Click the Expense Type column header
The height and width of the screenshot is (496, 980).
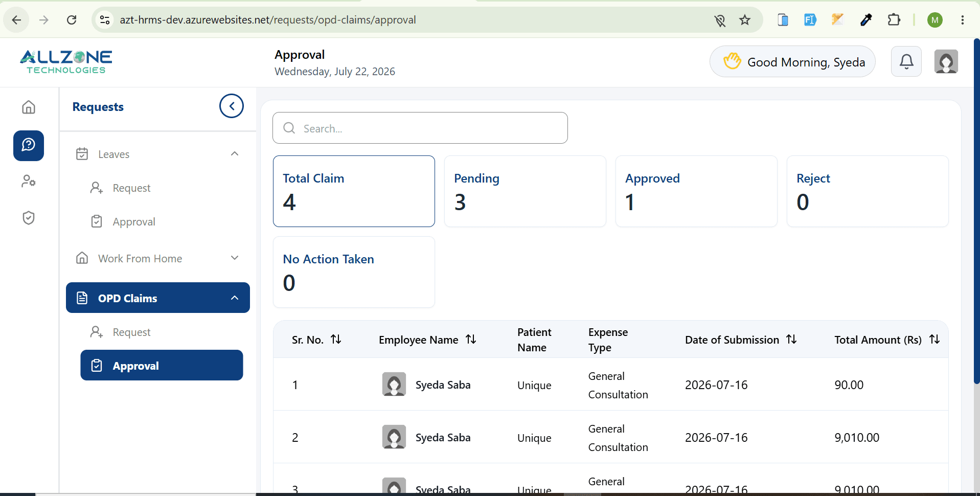pyautogui.click(x=608, y=340)
